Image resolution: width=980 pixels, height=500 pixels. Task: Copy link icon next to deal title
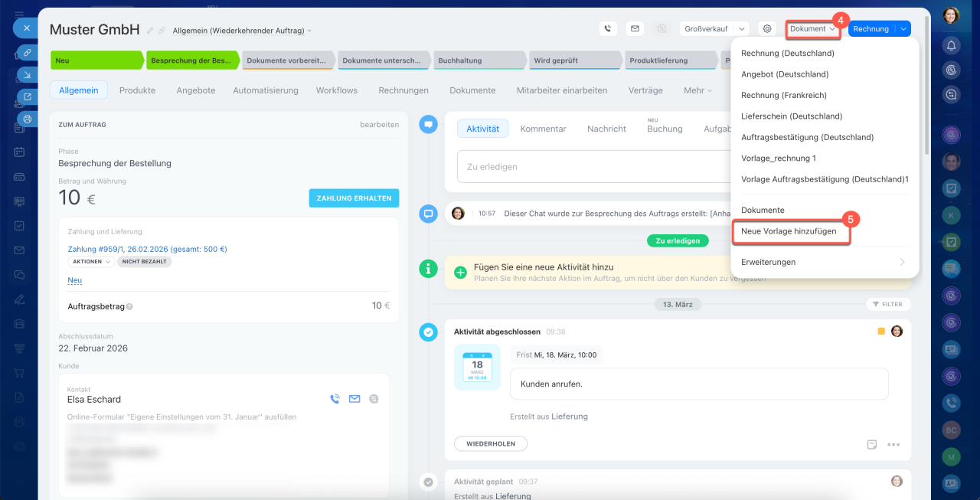(x=162, y=31)
